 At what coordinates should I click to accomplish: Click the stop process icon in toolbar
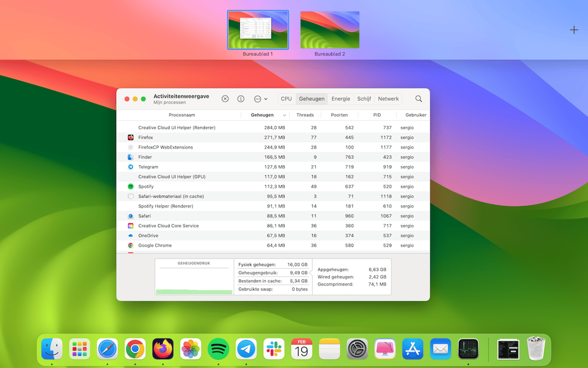click(225, 99)
